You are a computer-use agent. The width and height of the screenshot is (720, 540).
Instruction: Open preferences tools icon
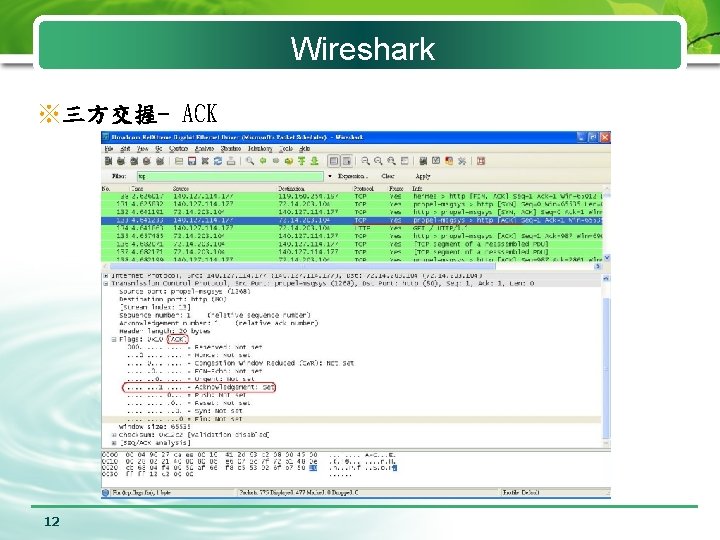click(x=462, y=161)
